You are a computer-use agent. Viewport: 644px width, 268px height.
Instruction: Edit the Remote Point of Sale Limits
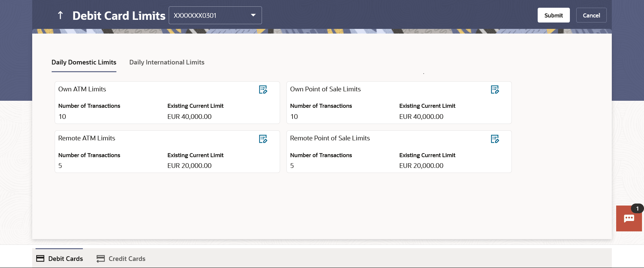495,139
